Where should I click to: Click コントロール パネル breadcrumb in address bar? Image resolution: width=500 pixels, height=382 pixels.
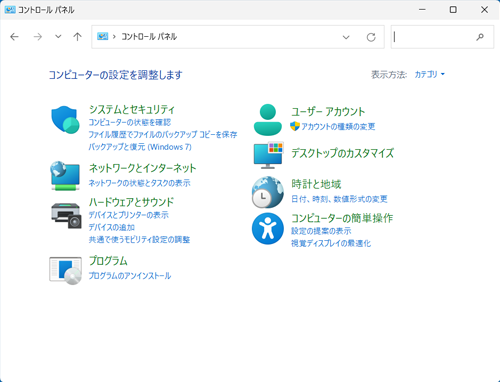click(x=149, y=37)
